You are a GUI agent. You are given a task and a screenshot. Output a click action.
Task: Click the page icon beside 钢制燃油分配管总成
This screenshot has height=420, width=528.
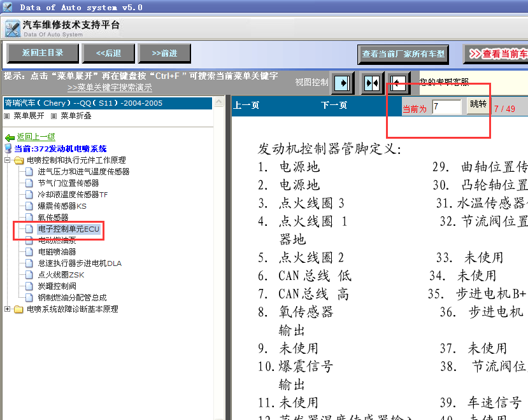point(29,298)
